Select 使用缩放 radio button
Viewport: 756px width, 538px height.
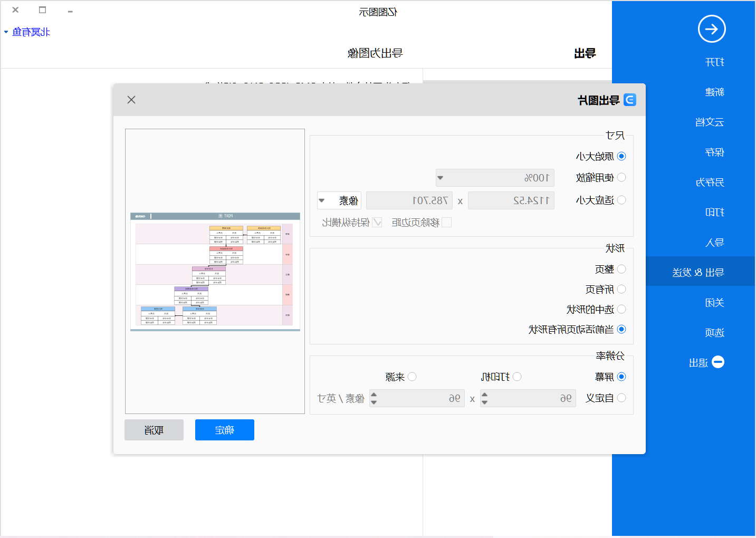(621, 177)
